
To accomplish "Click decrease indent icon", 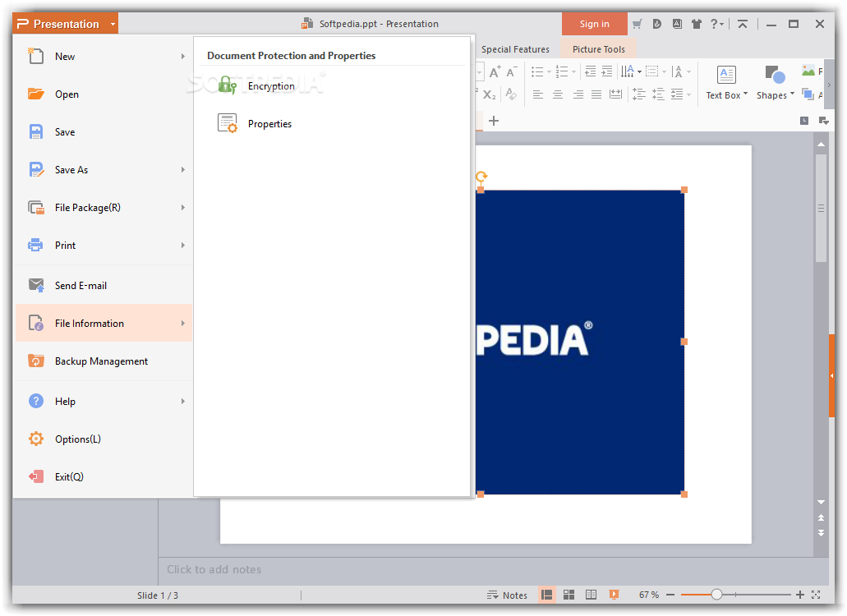I will [x=591, y=71].
